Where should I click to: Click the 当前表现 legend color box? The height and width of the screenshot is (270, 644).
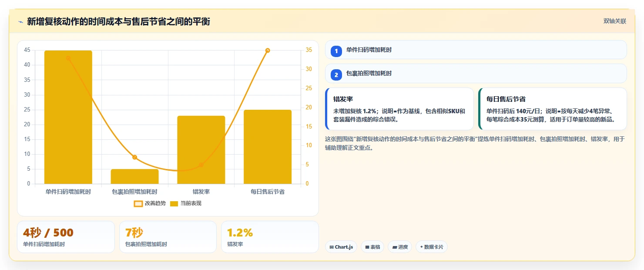[174, 203]
